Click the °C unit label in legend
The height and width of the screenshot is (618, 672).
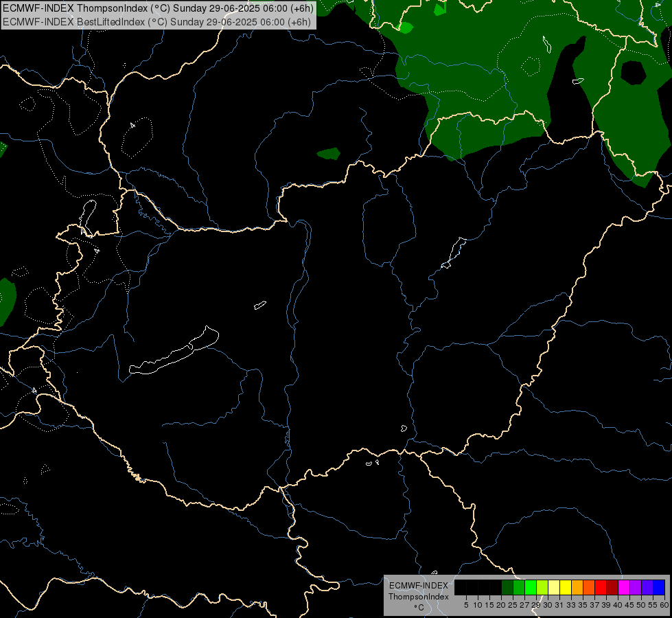tap(419, 608)
